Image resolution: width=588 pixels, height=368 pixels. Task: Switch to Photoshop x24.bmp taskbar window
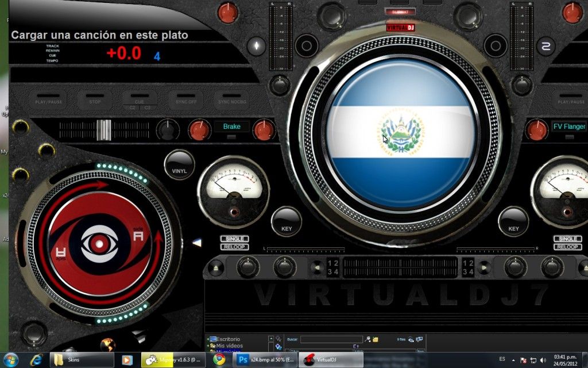pyautogui.click(x=265, y=360)
